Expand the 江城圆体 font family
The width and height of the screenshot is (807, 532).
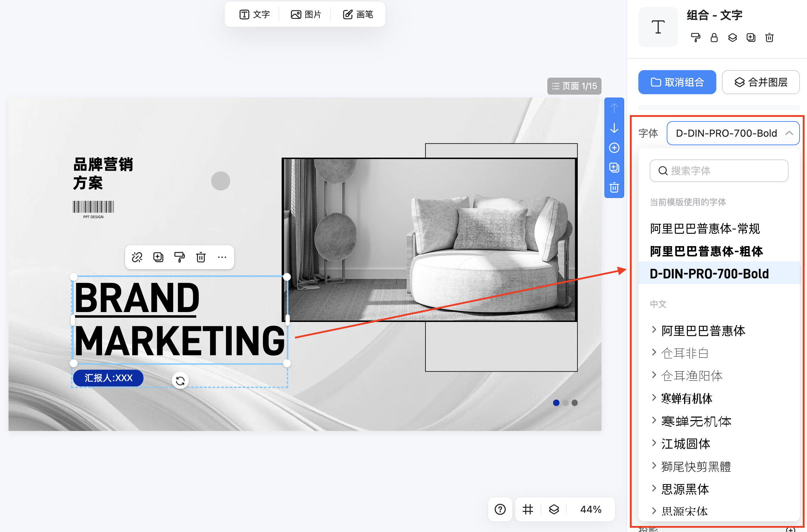coord(654,443)
